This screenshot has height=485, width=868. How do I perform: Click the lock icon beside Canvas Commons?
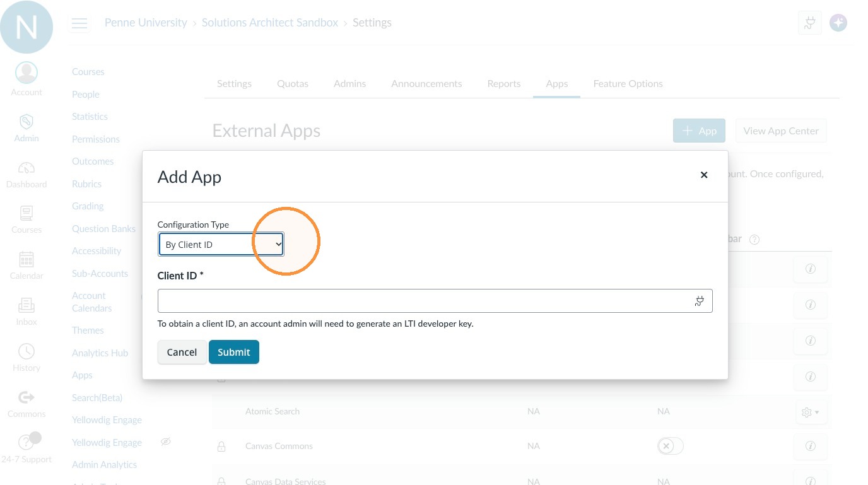221,446
